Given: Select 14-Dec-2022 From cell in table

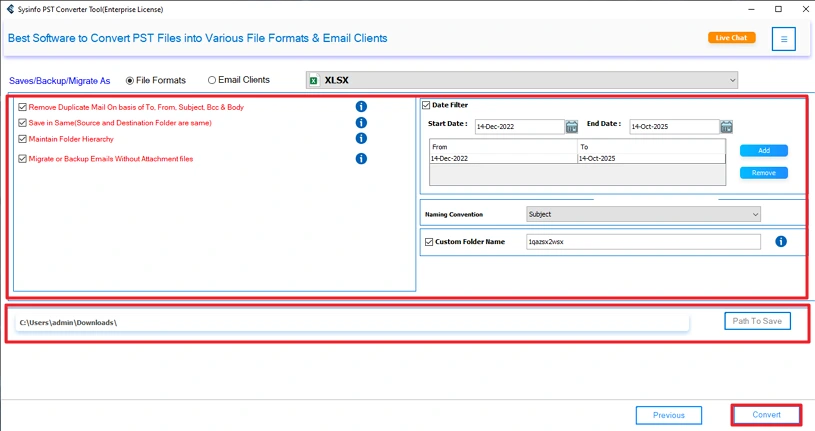Looking at the screenshot, I should [x=503, y=158].
